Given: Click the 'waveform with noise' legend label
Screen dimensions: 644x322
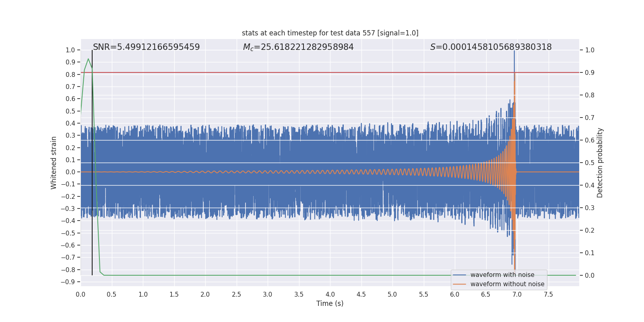Looking at the screenshot, I should coord(502,275).
